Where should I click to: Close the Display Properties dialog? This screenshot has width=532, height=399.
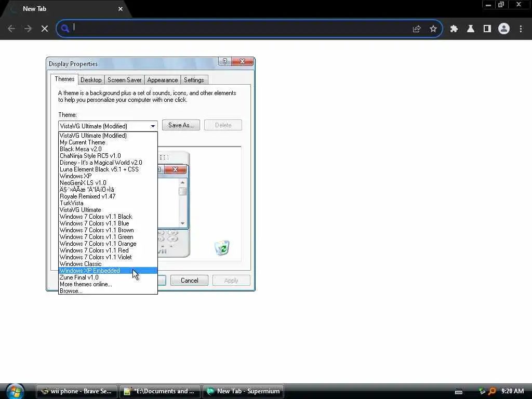point(242,61)
